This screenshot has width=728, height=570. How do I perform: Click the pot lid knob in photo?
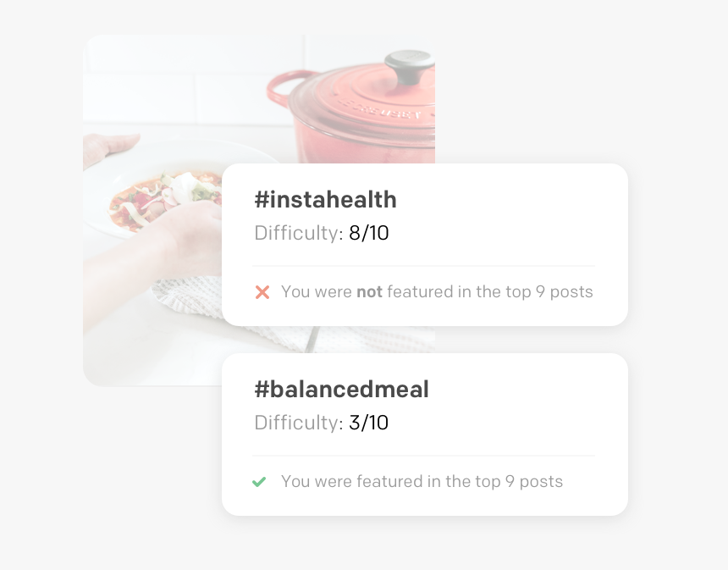[x=410, y=66]
